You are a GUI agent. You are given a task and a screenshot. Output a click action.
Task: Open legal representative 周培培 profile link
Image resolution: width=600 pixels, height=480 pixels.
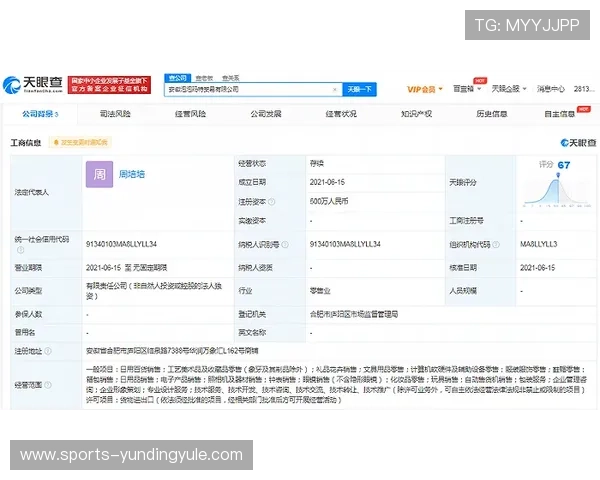coord(132,174)
